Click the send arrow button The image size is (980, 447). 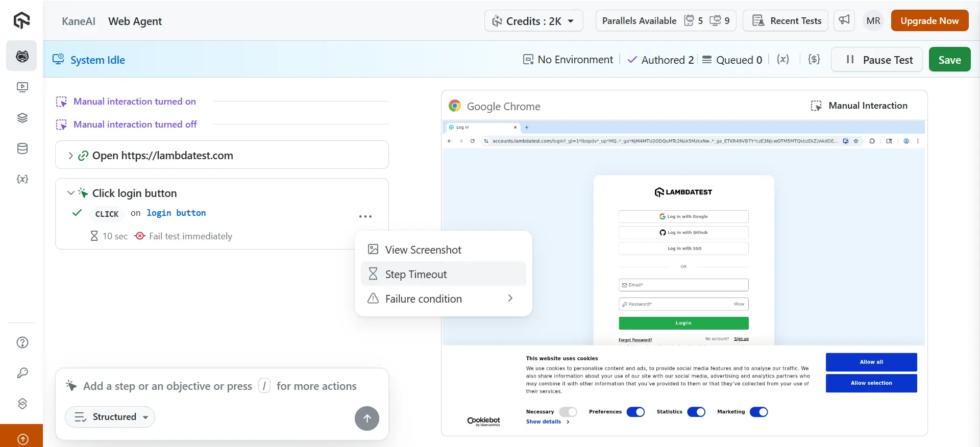pos(366,418)
